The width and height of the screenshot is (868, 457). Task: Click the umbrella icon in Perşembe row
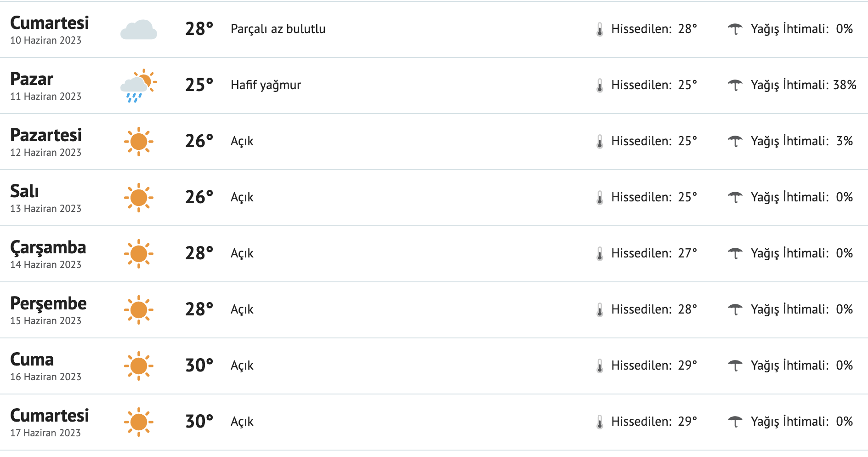tap(735, 309)
